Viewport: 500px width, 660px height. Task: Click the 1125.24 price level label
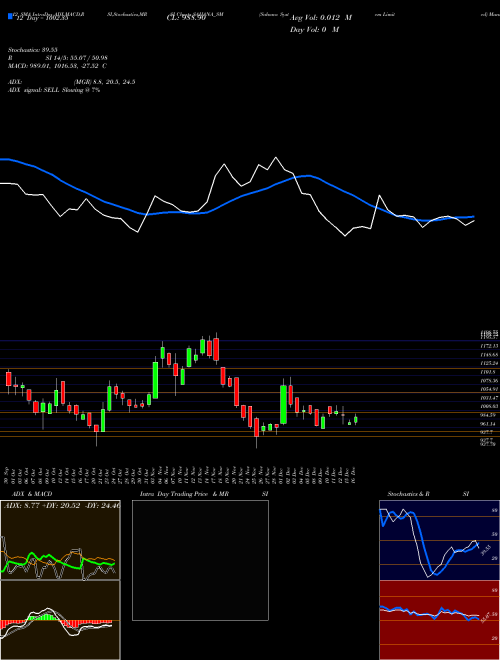[x=489, y=363]
